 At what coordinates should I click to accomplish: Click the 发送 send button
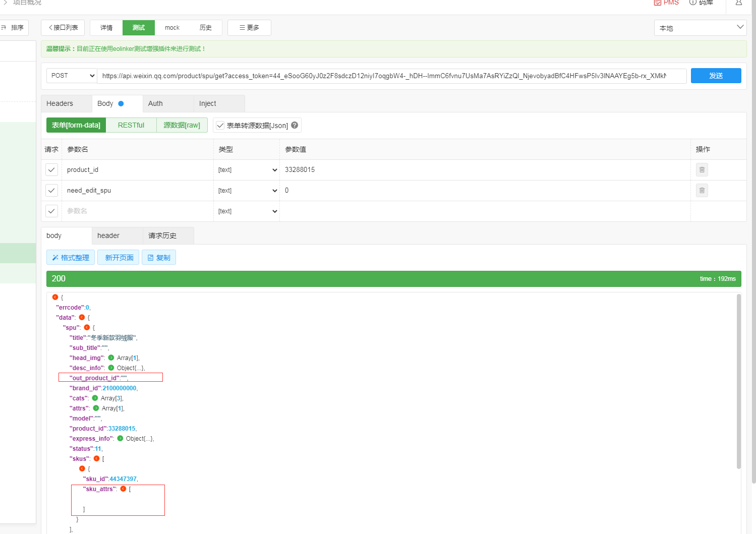pyautogui.click(x=716, y=76)
